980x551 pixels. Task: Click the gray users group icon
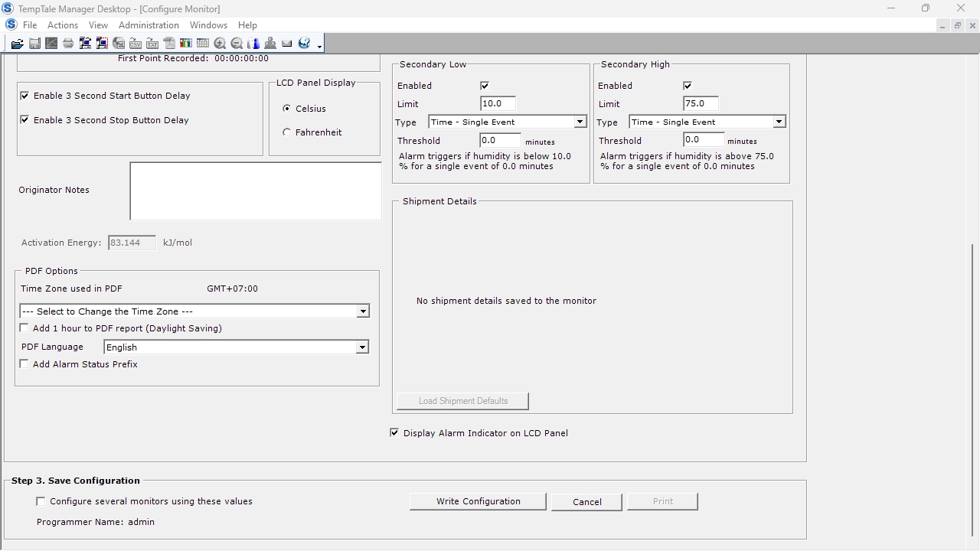270,44
